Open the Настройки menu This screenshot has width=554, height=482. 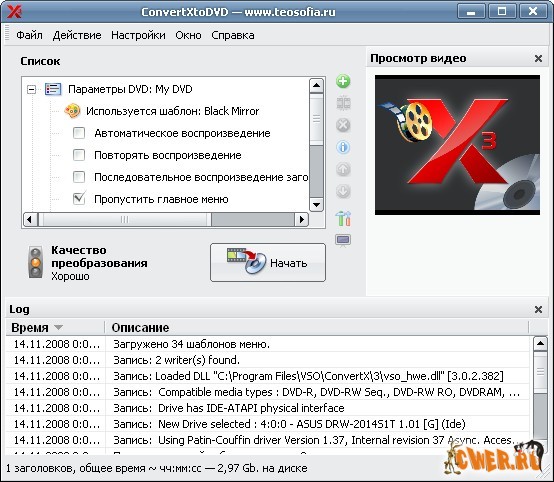point(138,35)
